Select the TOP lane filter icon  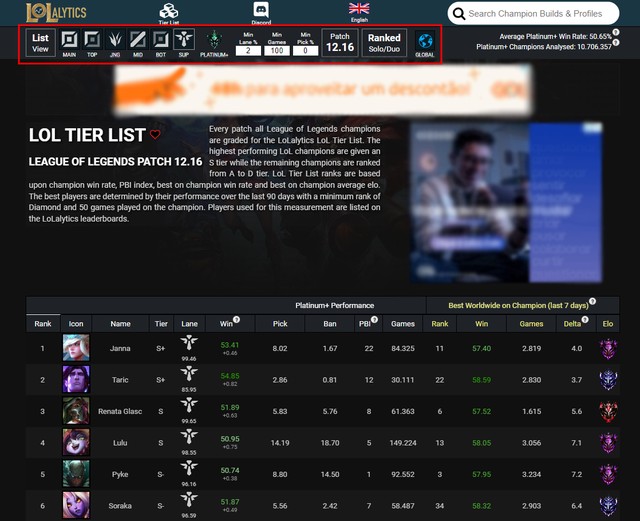pos(92,40)
